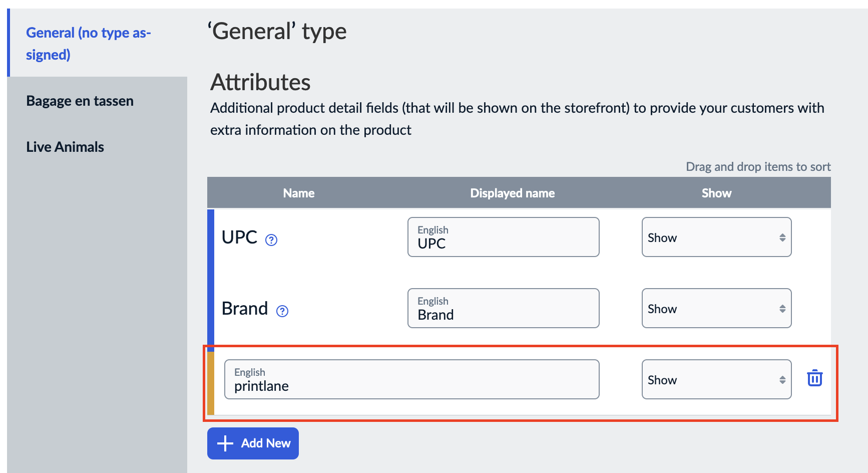Viewport: 868px width, 473px height.
Task: Open the UPC help tooltip icon
Action: click(x=271, y=241)
